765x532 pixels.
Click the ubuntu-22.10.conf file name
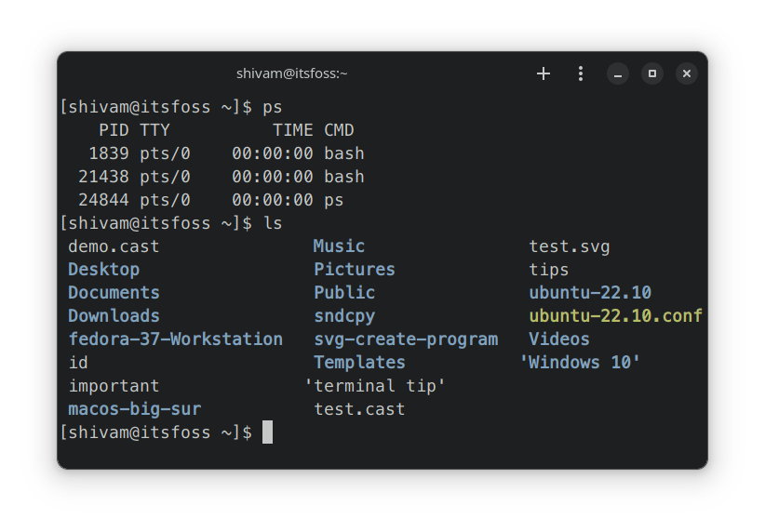coord(615,316)
